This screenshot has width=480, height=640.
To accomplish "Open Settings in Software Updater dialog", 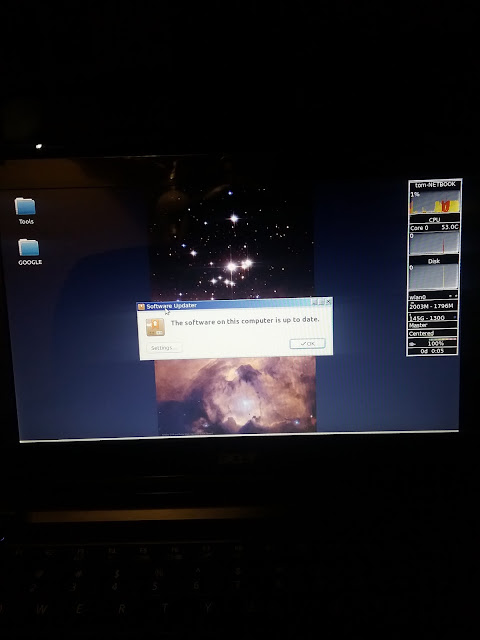I will tap(164, 348).
